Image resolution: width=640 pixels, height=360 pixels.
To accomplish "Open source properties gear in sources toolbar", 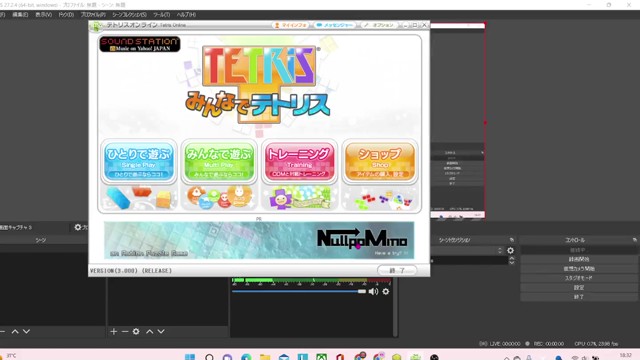I will 136,331.
